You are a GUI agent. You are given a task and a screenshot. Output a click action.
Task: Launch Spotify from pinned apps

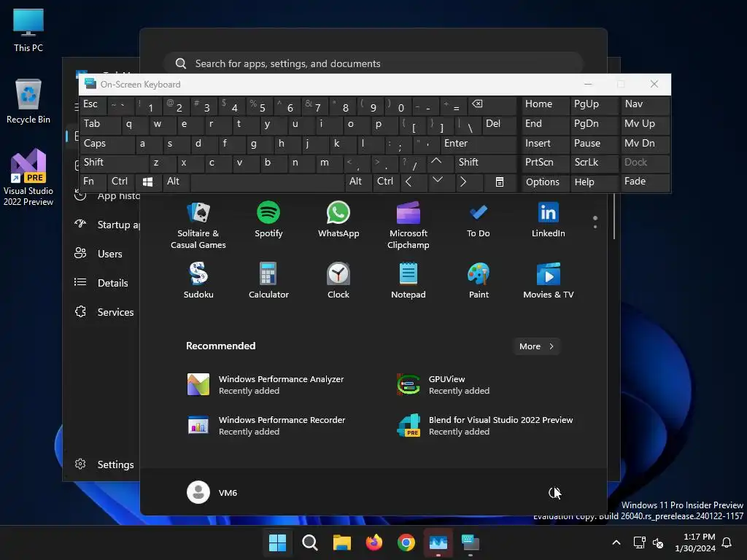[268, 219]
